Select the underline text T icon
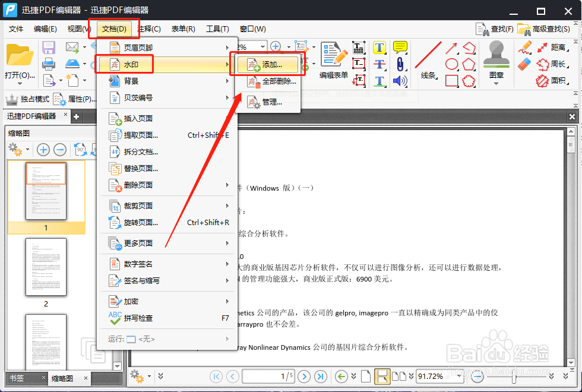Screen dimensions: 582x392 point(379,81)
